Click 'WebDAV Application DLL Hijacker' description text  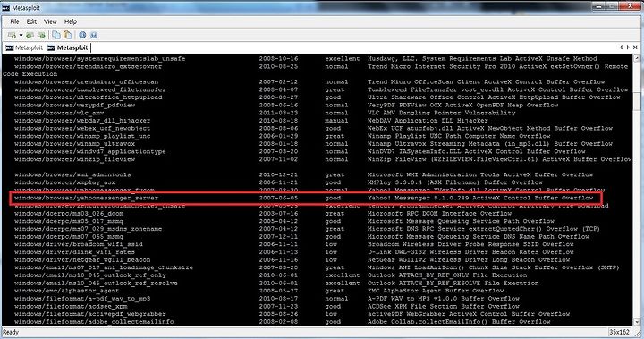(428, 121)
